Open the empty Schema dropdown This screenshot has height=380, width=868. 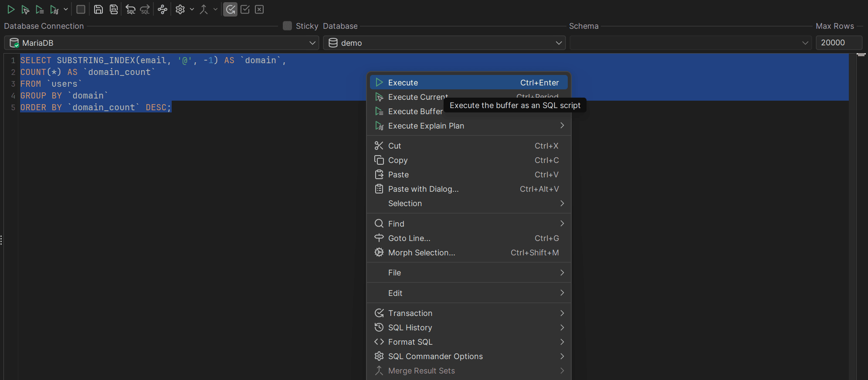point(691,43)
